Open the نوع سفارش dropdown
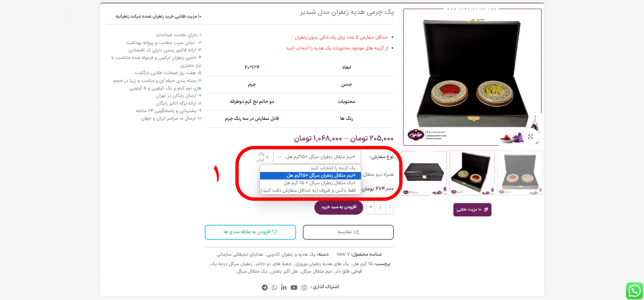This screenshot has width=644, height=300. tap(317, 157)
